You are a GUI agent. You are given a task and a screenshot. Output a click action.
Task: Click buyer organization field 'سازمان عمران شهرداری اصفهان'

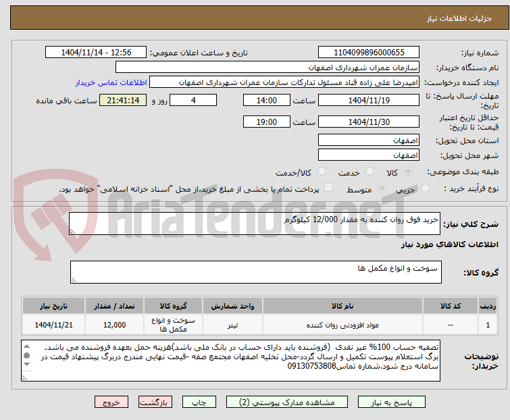(x=267, y=68)
